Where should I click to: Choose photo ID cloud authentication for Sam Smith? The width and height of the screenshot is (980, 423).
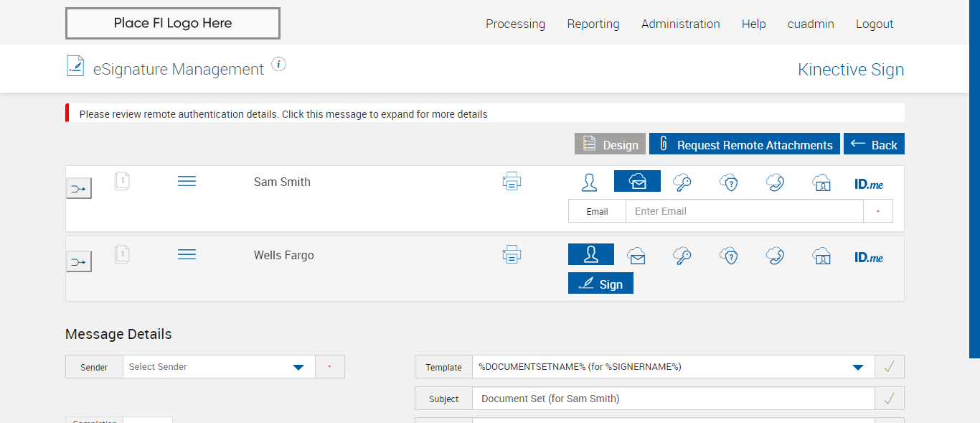coord(821,182)
